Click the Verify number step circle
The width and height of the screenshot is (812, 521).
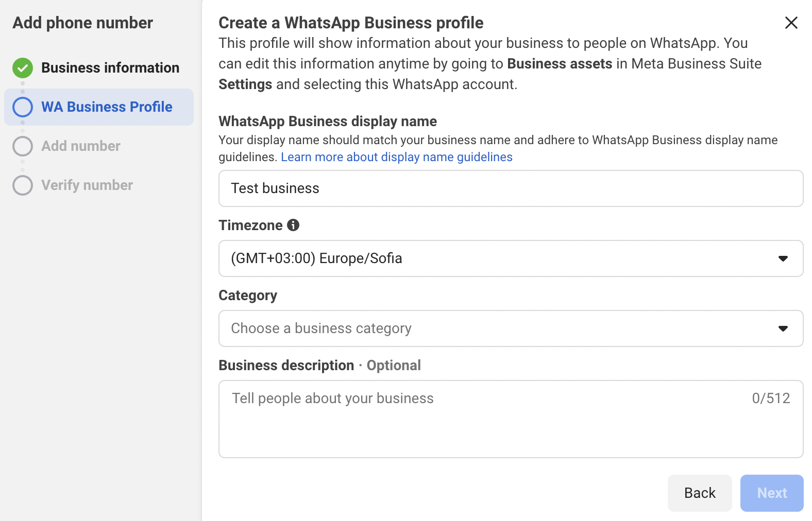click(x=23, y=185)
